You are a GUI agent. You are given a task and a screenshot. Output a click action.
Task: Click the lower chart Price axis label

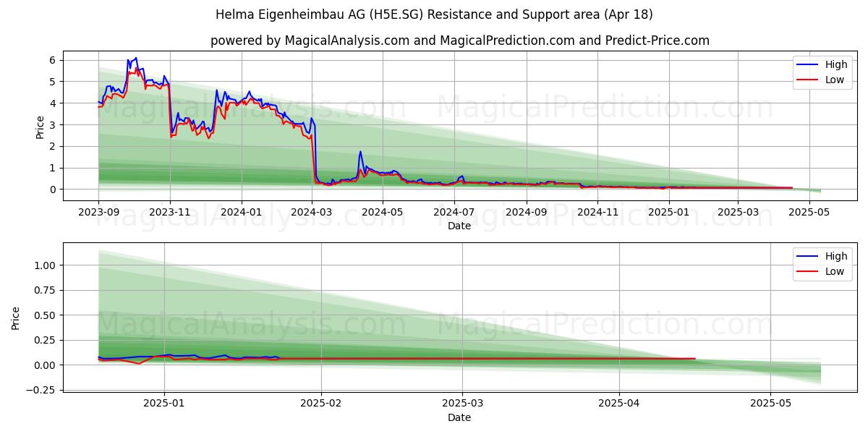click(16, 318)
